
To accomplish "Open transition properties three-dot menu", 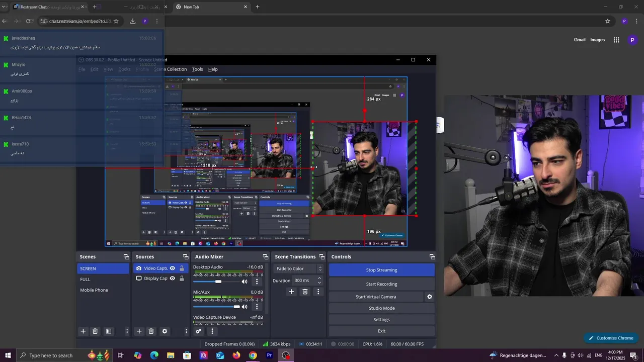I will pos(318,292).
